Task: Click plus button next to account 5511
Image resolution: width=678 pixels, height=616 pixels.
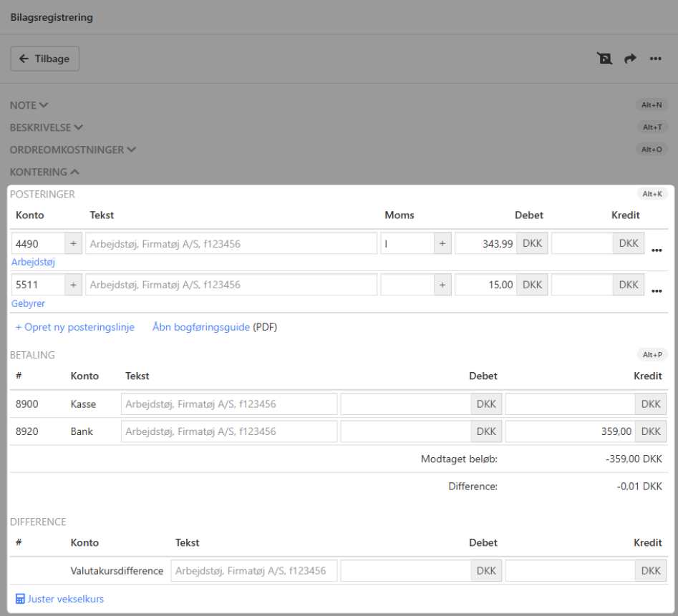Action: 73,285
